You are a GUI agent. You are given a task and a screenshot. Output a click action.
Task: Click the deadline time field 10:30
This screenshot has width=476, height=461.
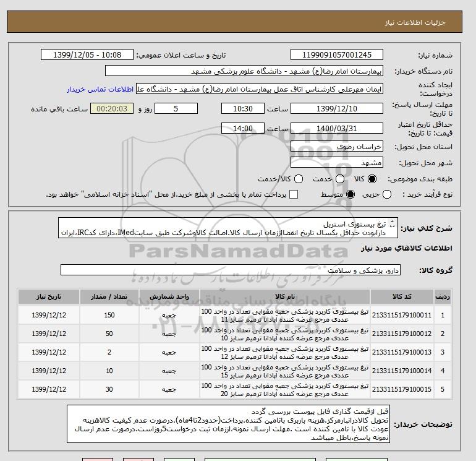(243, 108)
